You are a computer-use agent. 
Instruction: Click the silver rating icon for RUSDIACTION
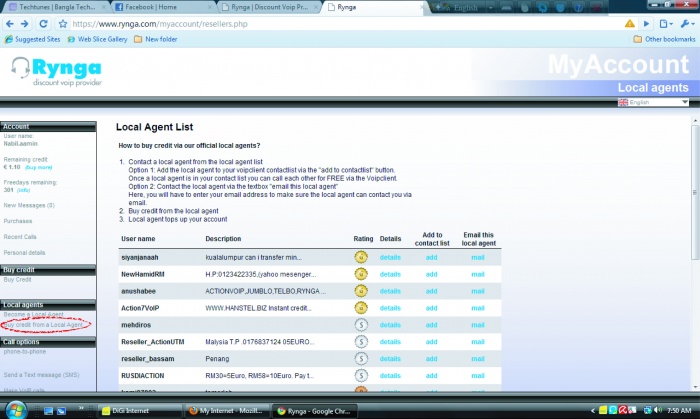click(361, 376)
